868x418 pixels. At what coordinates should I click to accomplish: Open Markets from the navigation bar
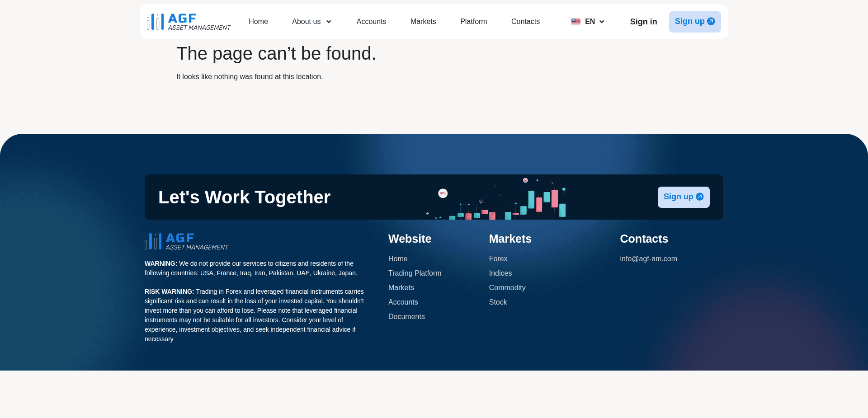click(x=423, y=21)
